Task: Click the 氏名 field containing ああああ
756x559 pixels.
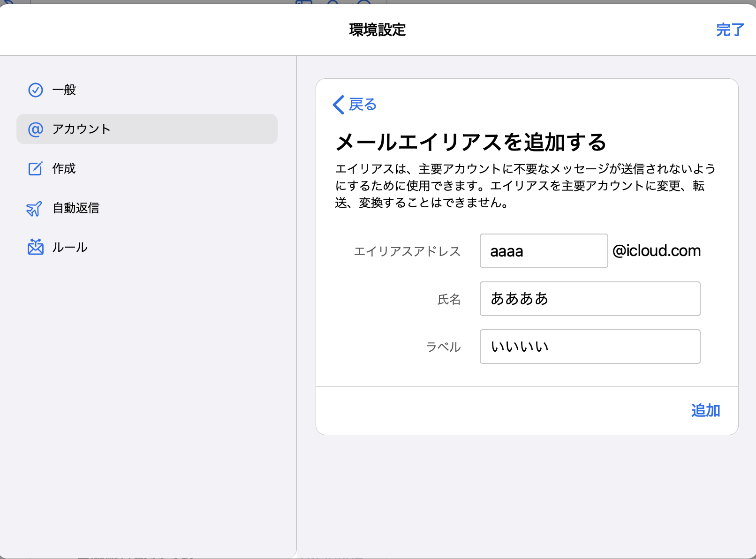Action: [x=590, y=299]
